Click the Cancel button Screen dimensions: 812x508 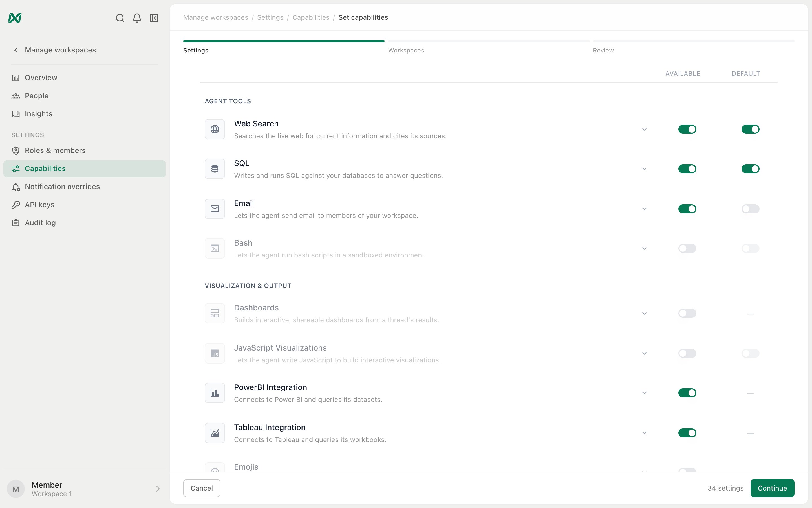click(202, 488)
